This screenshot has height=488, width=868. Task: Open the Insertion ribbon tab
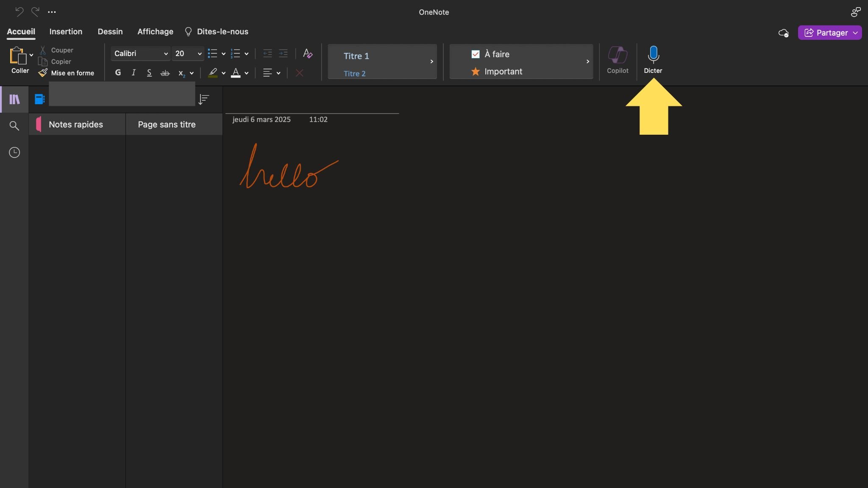(x=66, y=31)
